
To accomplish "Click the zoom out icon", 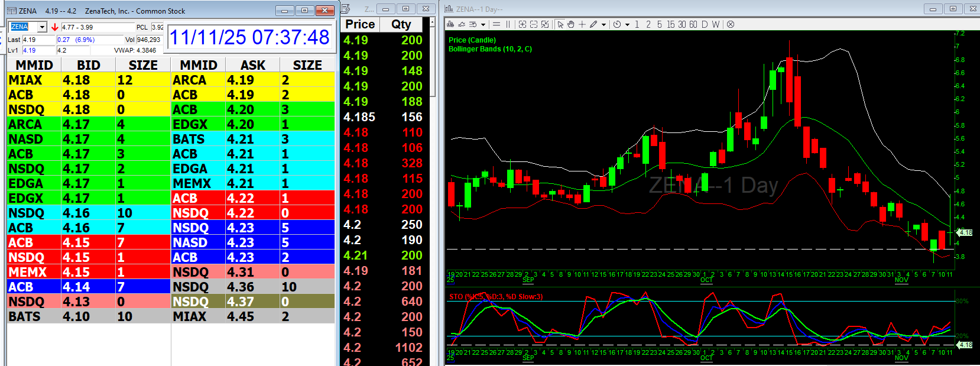I will coord(534,24).
